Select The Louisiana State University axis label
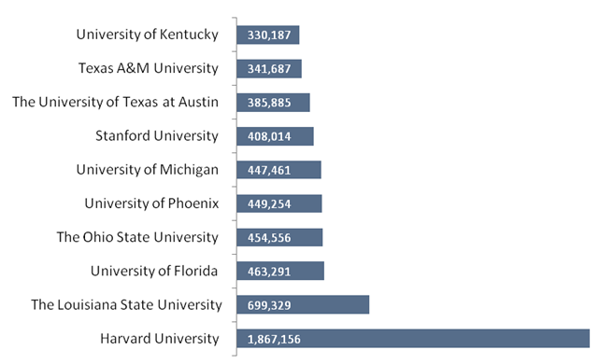The width and height of the screenshot is (599, 364). pos(126,305)
